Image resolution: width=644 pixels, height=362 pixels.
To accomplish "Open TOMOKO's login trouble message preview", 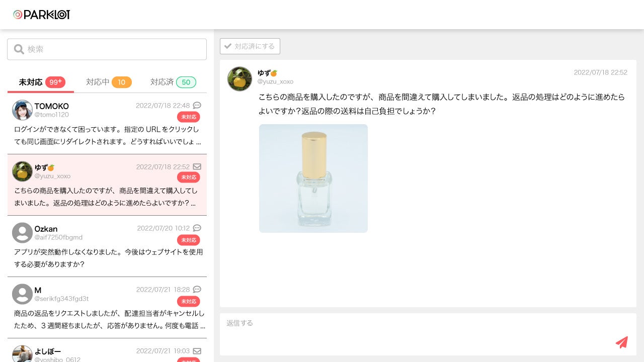I will (108, 136).
